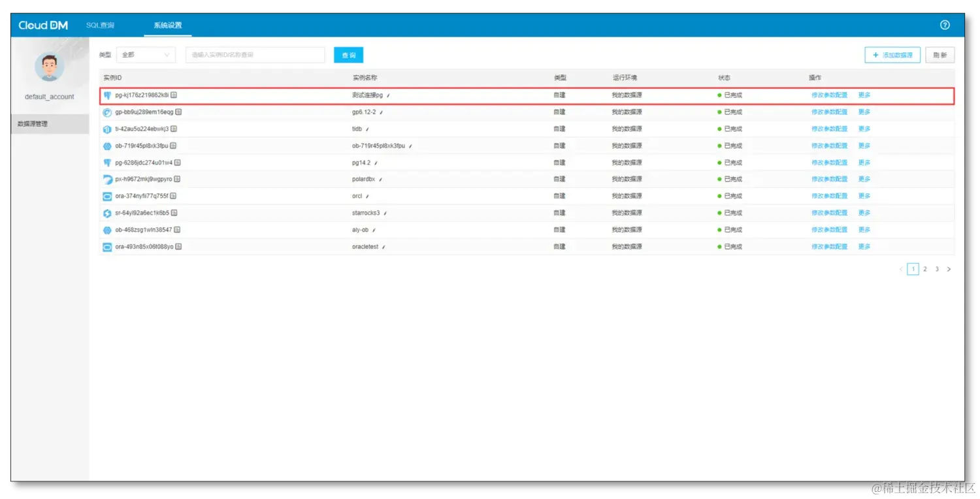
Task: Expand 更多 for pg14.2 row
Action: pyautogui.click(x=864, y=163)
